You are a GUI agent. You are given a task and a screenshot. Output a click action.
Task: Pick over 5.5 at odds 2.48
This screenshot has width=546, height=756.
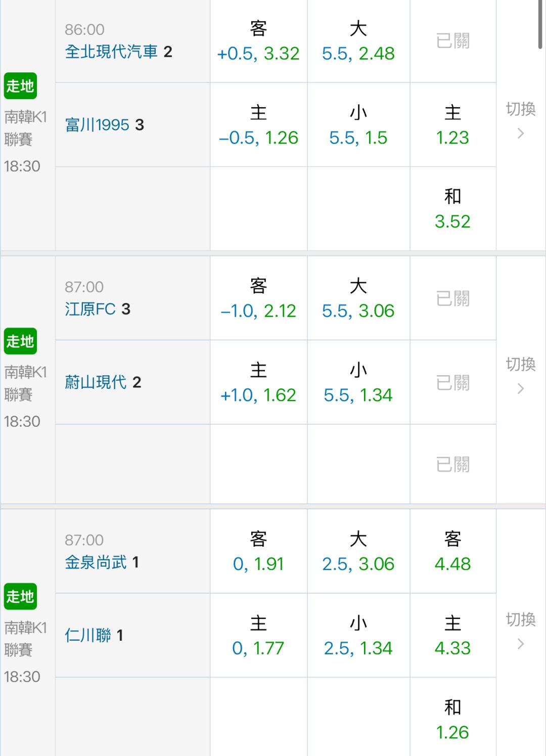[x=358, y=41]
